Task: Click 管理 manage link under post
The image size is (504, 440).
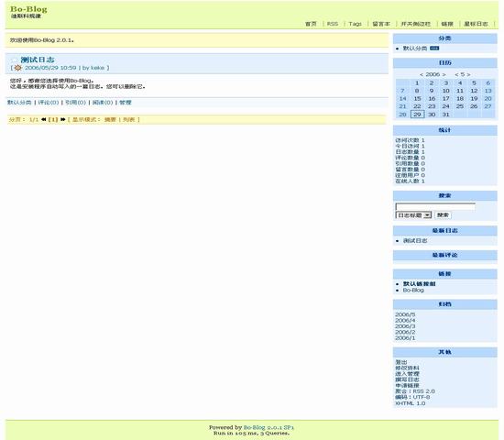Action: tap(126, 103)
